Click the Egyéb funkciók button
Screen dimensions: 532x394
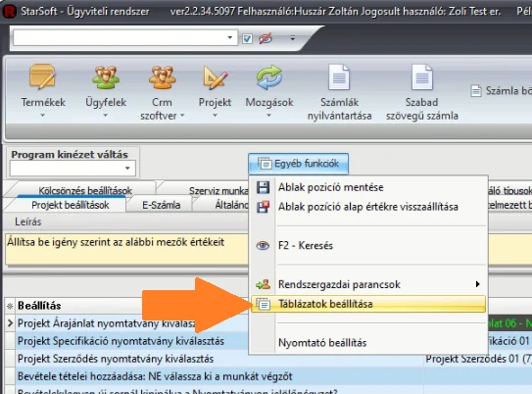298,164
